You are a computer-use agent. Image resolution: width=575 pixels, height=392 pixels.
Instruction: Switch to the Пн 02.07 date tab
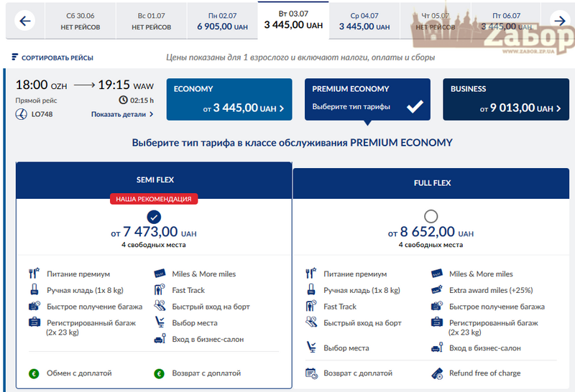coord(222,21)
